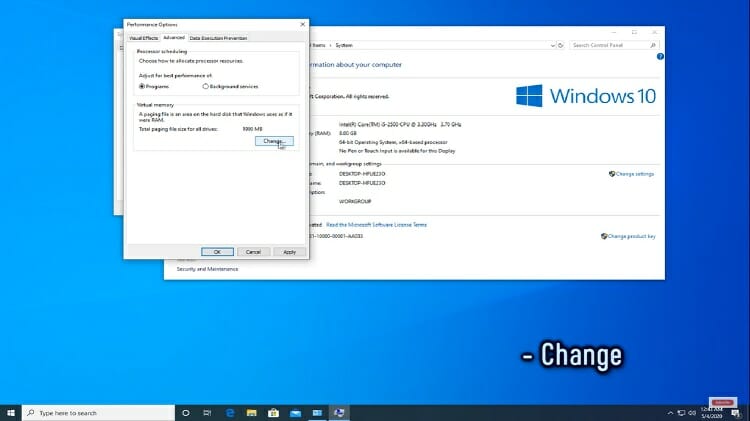The height and width of the screenshot is (421, 750).
Task: Open File Explorer from the taskbar
Action: 252,412
